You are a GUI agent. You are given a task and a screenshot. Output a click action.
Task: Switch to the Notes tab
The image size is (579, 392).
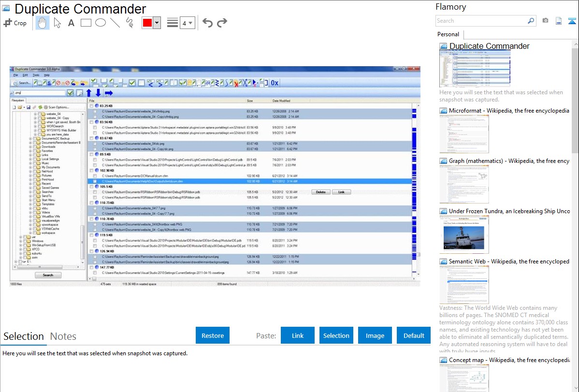coord(63,336)
